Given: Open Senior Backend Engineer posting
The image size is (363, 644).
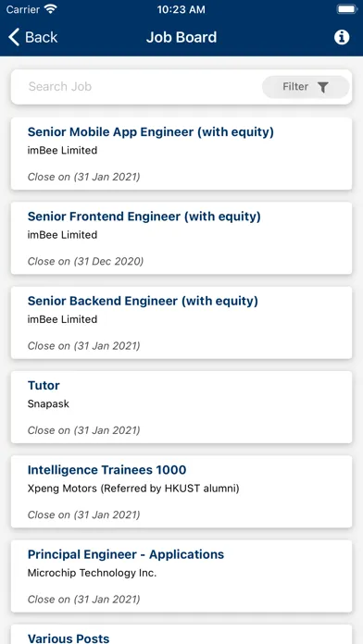Looking at the screenshot, I should point(181,323).
